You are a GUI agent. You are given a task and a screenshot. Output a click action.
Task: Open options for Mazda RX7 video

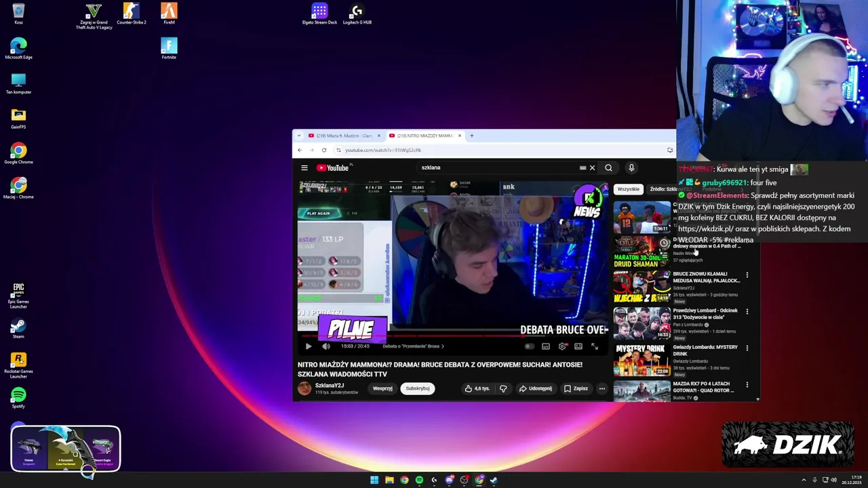pos(747,384)
